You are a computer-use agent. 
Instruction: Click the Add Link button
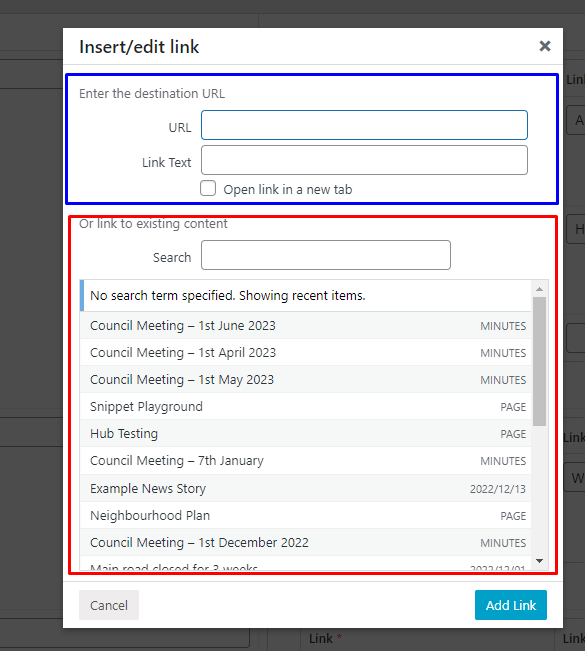[511, 605]
